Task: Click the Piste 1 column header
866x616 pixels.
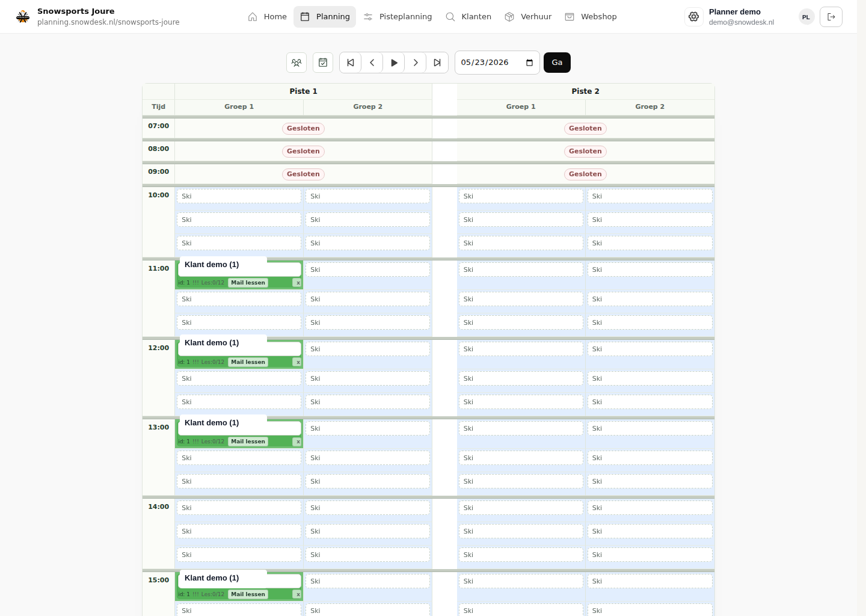Action: point(303,91)
